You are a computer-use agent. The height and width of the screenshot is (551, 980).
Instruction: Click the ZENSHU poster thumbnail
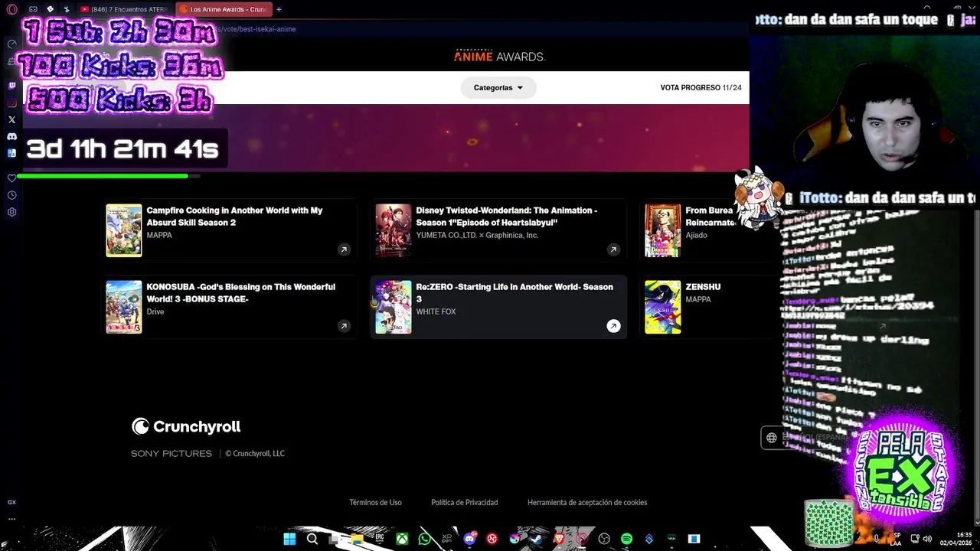tap(663, 307)
